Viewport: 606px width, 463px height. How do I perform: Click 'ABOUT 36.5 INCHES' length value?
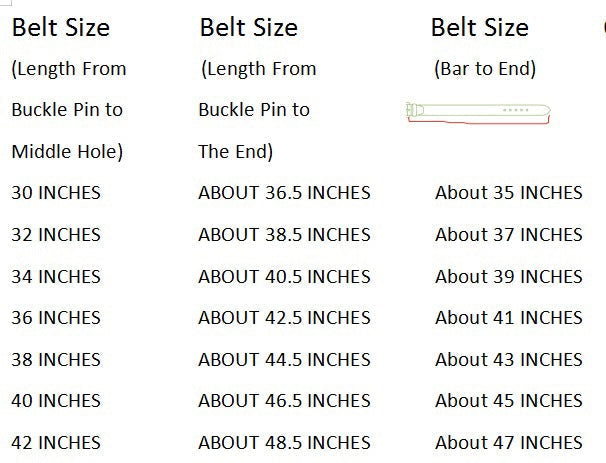(x=284, y=193)
